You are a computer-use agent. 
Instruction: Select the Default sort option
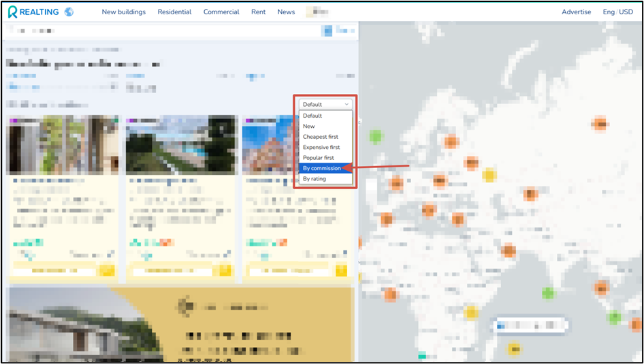(x=325, y=116)
